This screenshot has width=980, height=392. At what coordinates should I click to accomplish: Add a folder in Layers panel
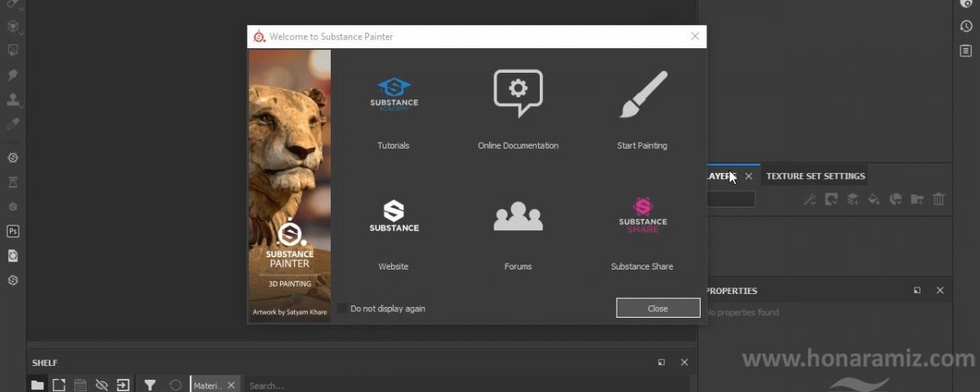click(x=917, y=198)
